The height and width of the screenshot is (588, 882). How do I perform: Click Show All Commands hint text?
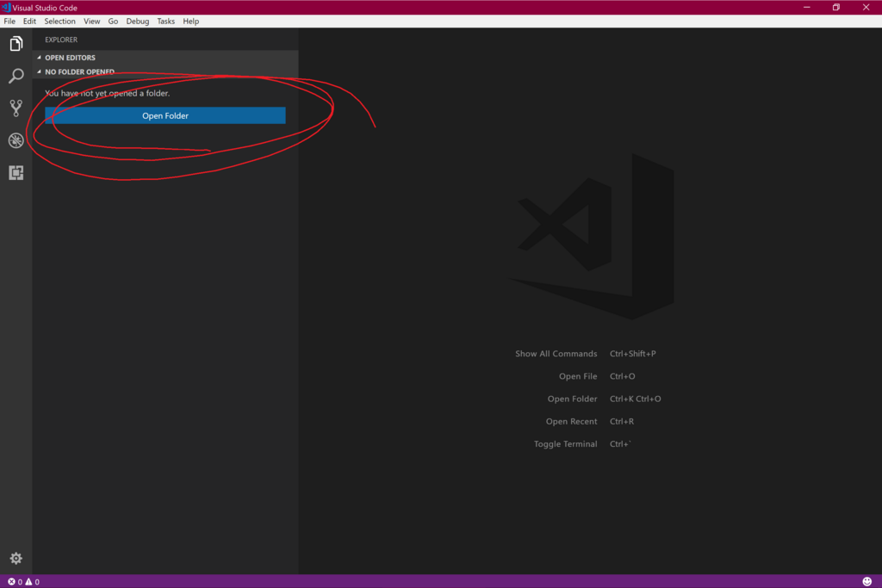(x=556, y=354)
